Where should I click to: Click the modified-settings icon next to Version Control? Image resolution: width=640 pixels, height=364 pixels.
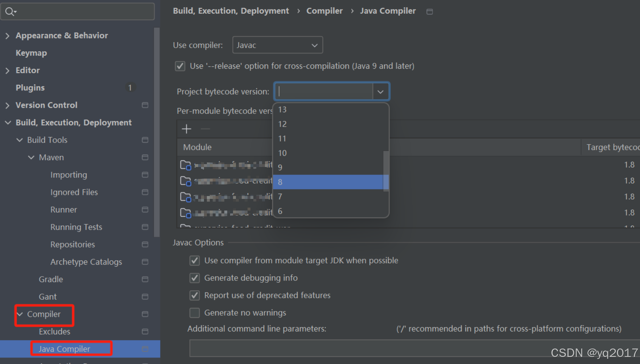click(x=145, y=105)
